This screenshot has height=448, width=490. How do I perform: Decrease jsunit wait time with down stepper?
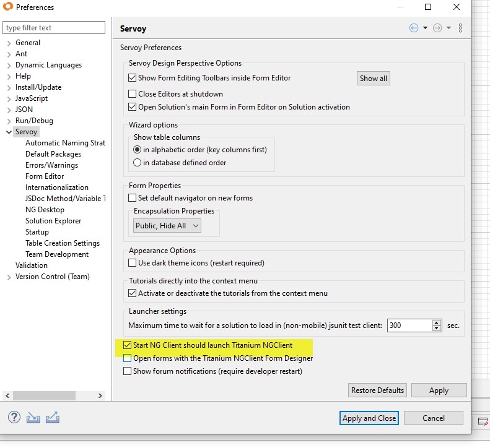pyautogui.click(x=437, y=329)
